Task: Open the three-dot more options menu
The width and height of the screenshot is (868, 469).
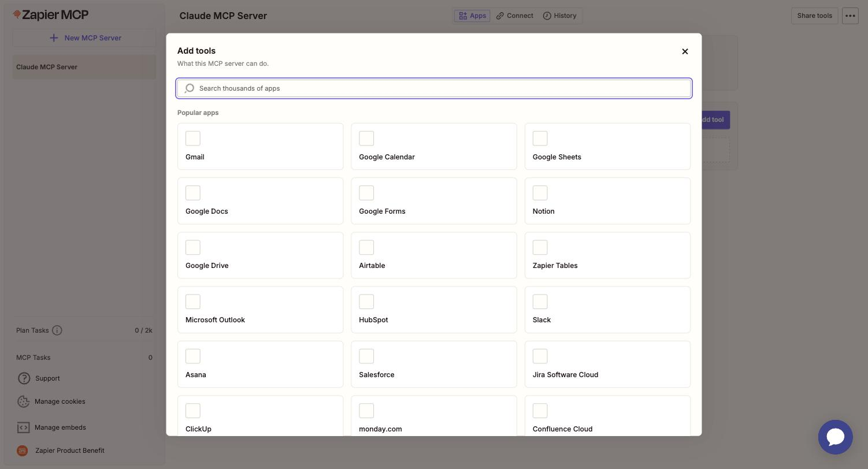Action: click(850, 16)
